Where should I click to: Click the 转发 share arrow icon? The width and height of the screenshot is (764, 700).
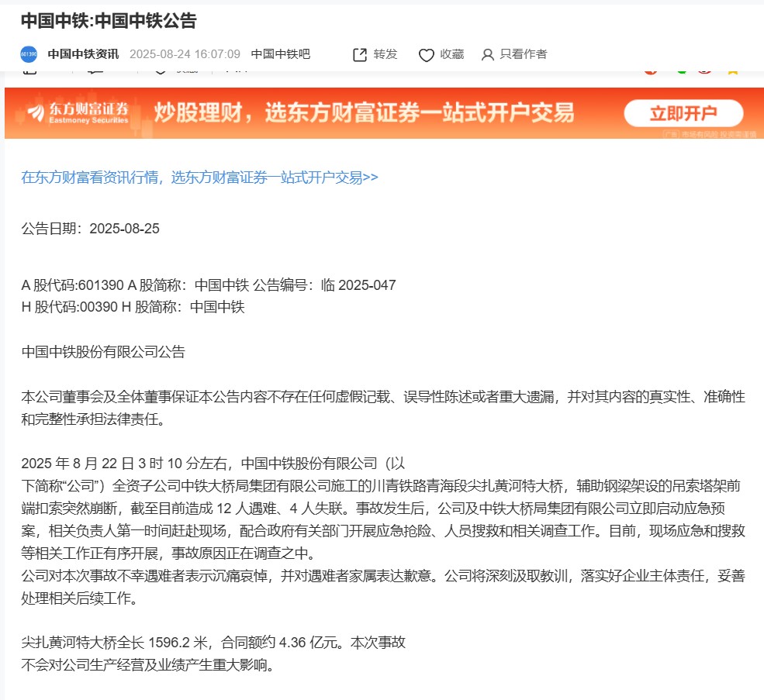tap(360, 54)
